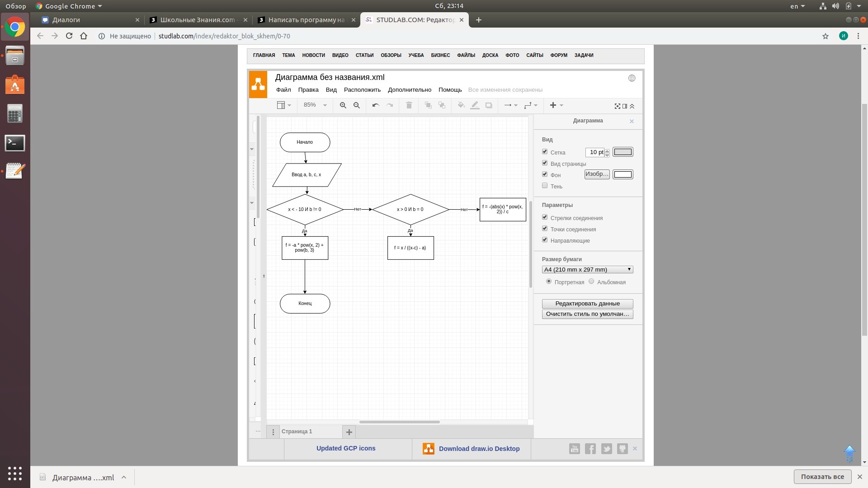This screenshot has height=488, width=868.
Task: Collapse the format panel using chevron icon
Action: pos(632,106)
